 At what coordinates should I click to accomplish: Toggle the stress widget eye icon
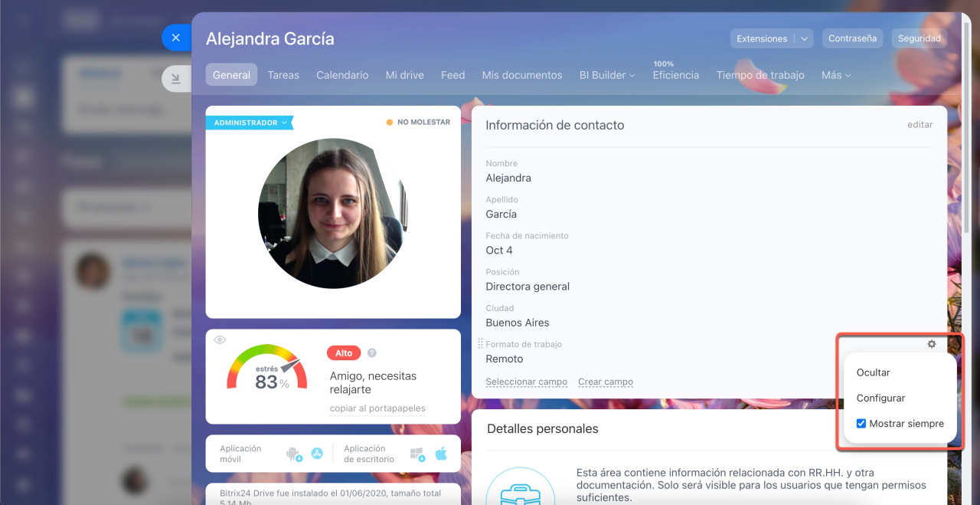click(x=220, y=340)
